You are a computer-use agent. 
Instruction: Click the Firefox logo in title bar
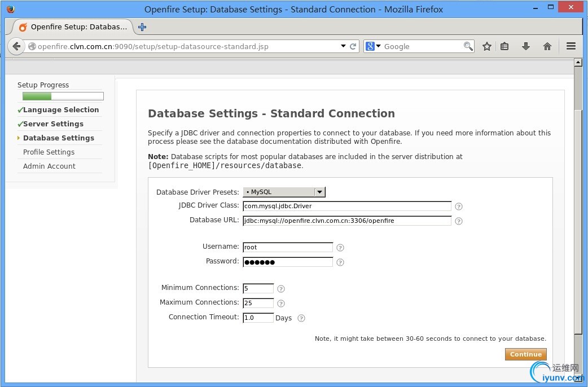(x=11, y=9)
